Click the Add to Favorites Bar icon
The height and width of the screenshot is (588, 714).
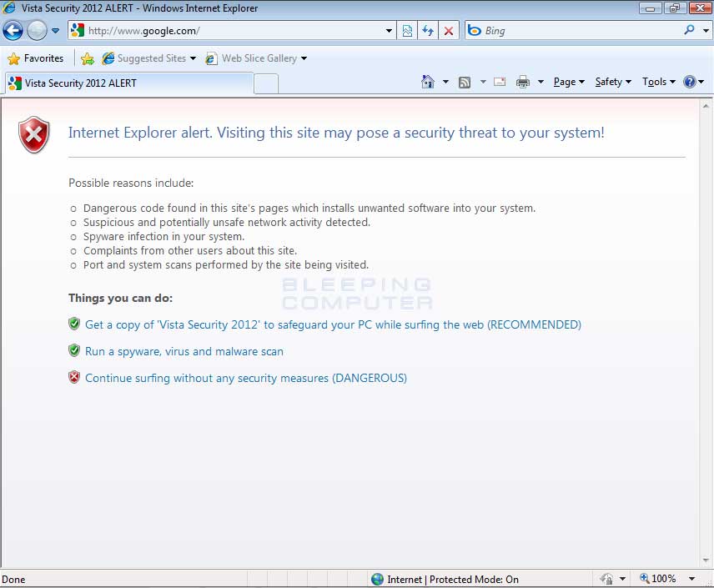coord(88,58)
